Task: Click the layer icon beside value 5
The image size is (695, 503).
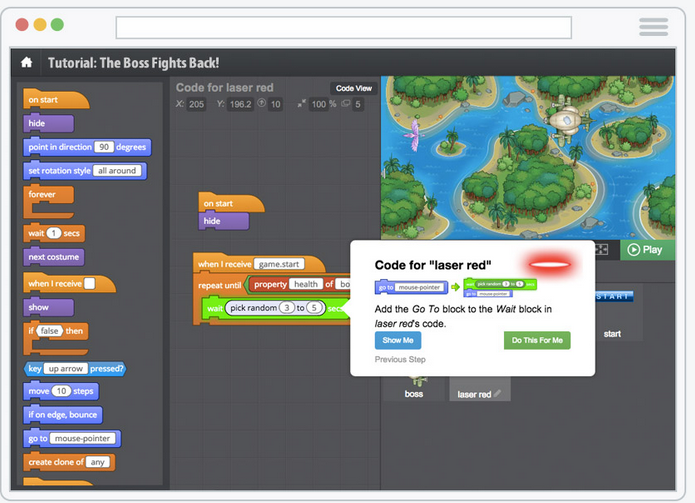Action: pyautogui.click(x=344, y=104)
